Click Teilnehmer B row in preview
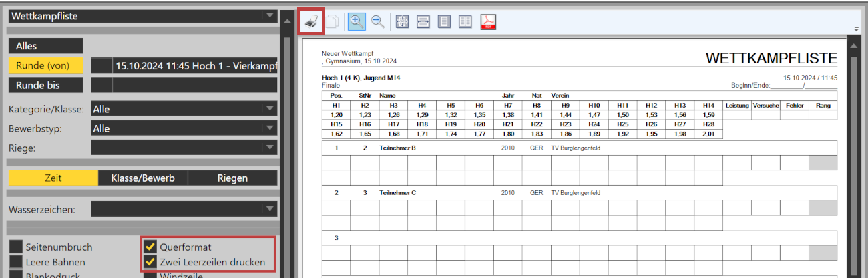Image resolution: width=868 pixels, height=278 pixels. click(x=579, y=148)
